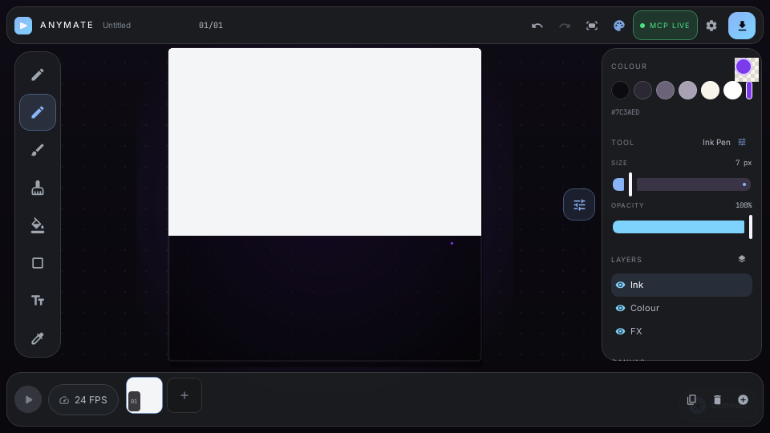Hide the Colour layer with its eye

click(x=620, y=308)
